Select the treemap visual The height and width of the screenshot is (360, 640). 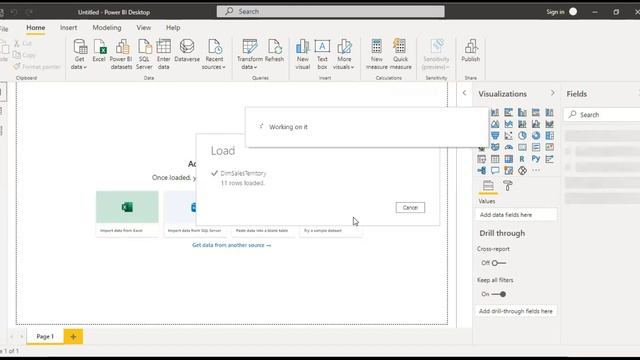[549, 136]
